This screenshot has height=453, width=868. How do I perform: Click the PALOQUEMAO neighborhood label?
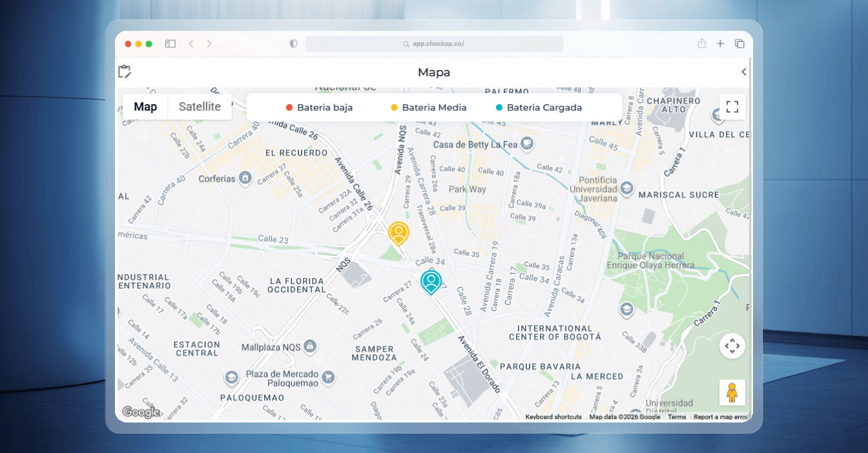pos(252,397)
